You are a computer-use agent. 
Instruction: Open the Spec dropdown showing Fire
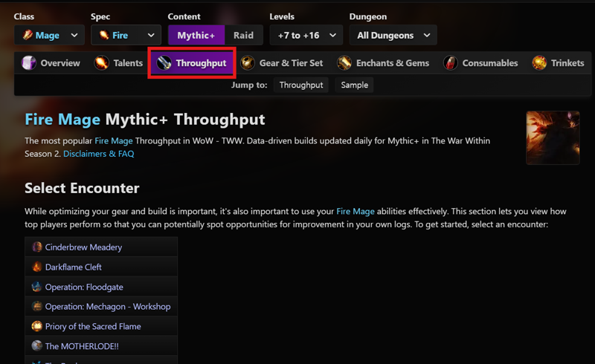(x=126, y=35)
